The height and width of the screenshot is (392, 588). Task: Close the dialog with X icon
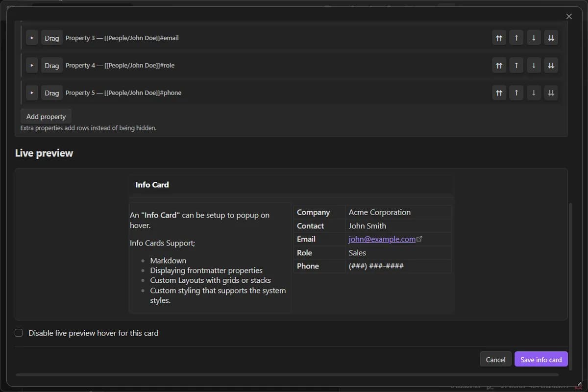(x=569, y=16)
